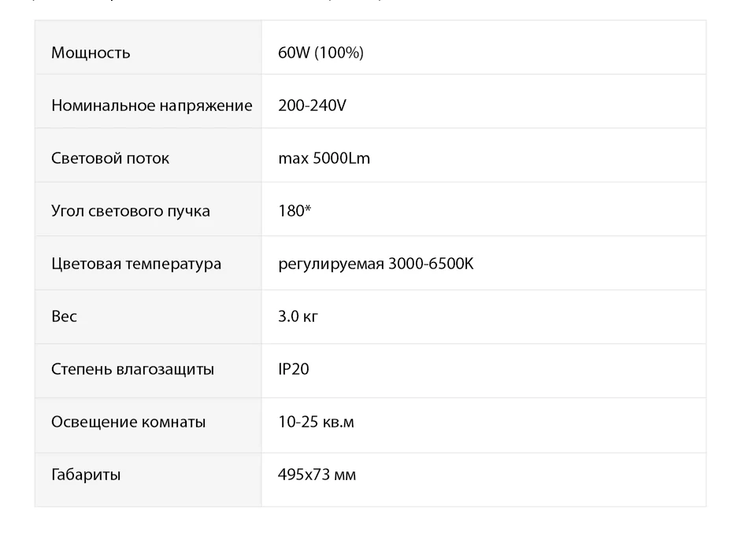The image size is (756, 547).
Task: Click the word 'регулируемая' in the temperature row
Action: (x=331, y=264)
